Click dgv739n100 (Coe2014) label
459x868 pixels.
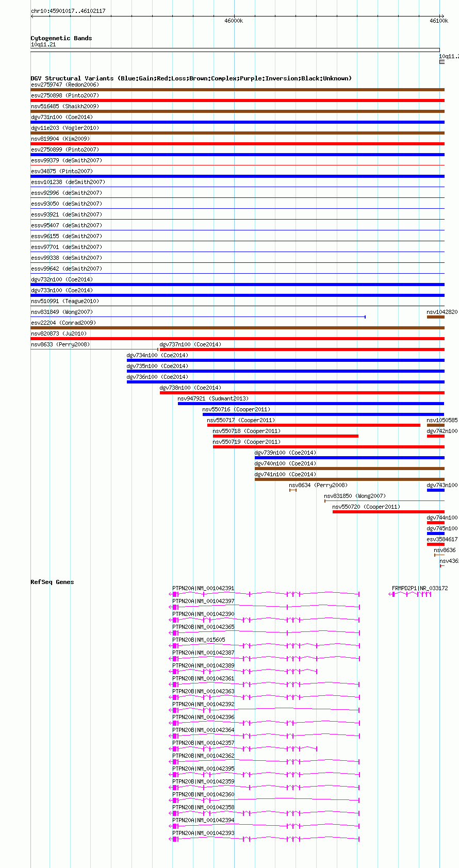point(285,453)
